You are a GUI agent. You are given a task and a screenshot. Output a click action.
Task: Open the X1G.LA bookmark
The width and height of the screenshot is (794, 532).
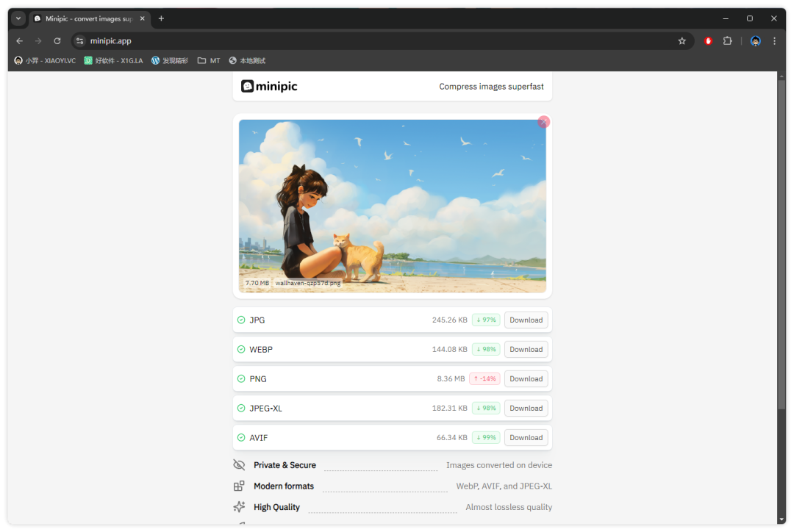pyautogui.click(x=113, y=61)
